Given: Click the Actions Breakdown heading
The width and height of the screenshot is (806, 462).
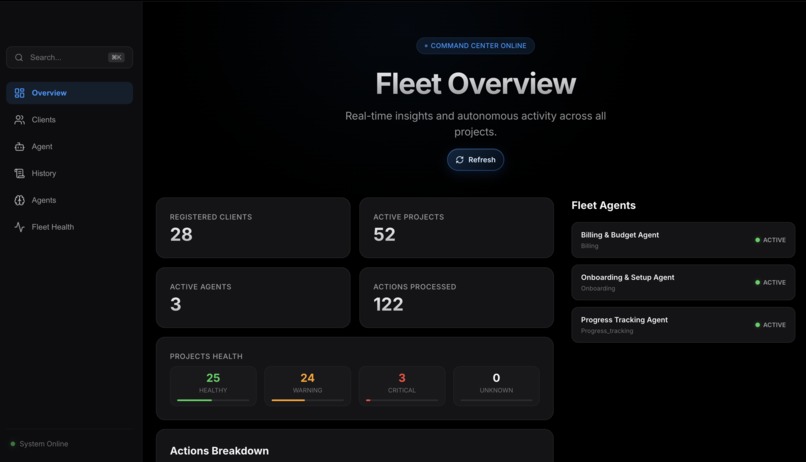Looking at the screenshot, I should pos(219,451).
